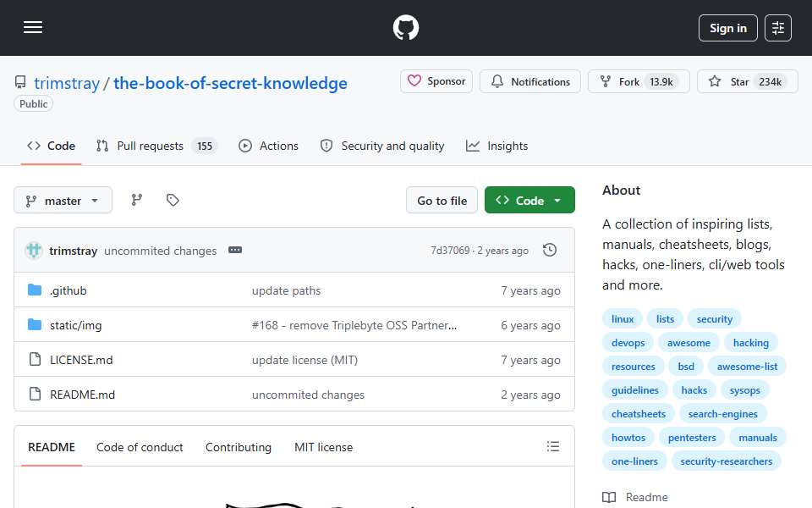The height and width of the screenshot is (508, 812).
Task: Select the Contributing tab
Action: point(239,447)
